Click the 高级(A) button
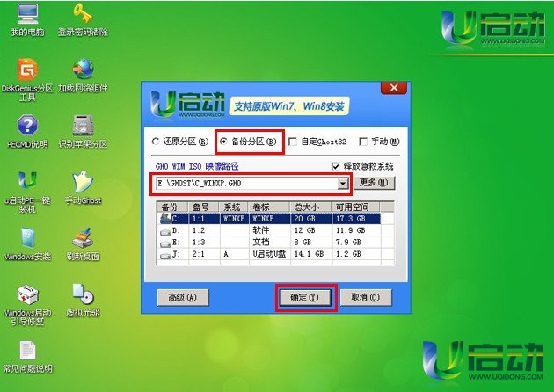This screenshot has height=392, width=554. (x=183, y=297)
